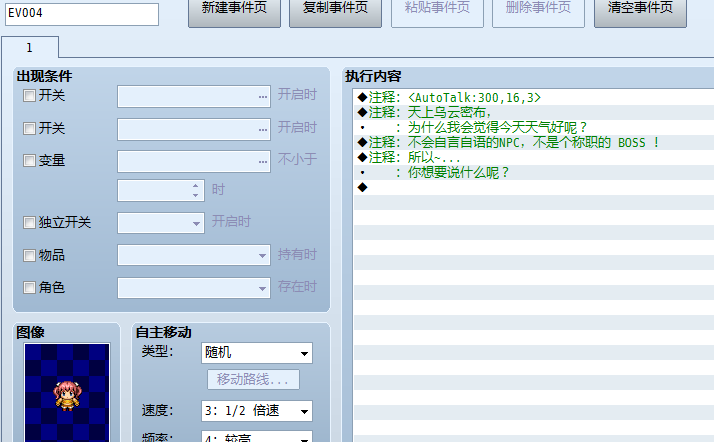Open the 类型 movement dropdown showing 随机

[257, 353]
